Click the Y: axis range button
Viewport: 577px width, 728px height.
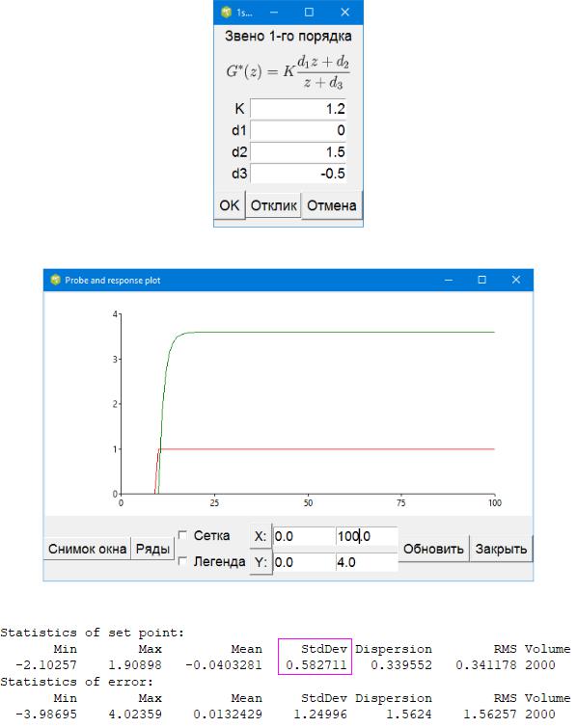point(261,562)
